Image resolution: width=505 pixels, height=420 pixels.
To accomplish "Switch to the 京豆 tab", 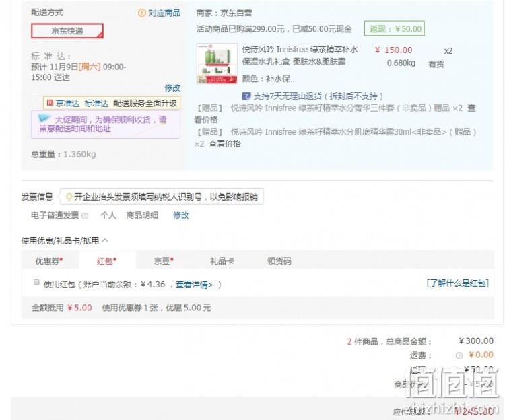I will (164, 260).
